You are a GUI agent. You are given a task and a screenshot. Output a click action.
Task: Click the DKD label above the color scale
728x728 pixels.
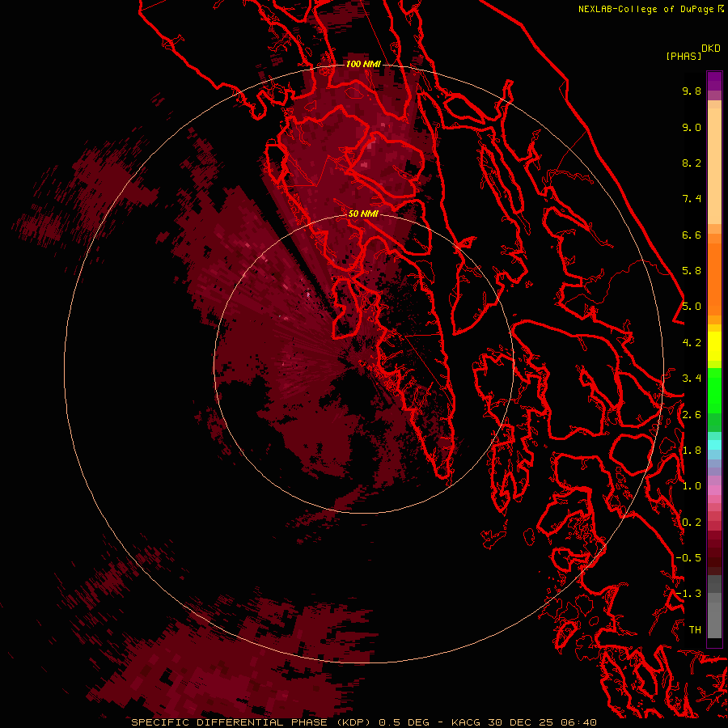[711, 49]
